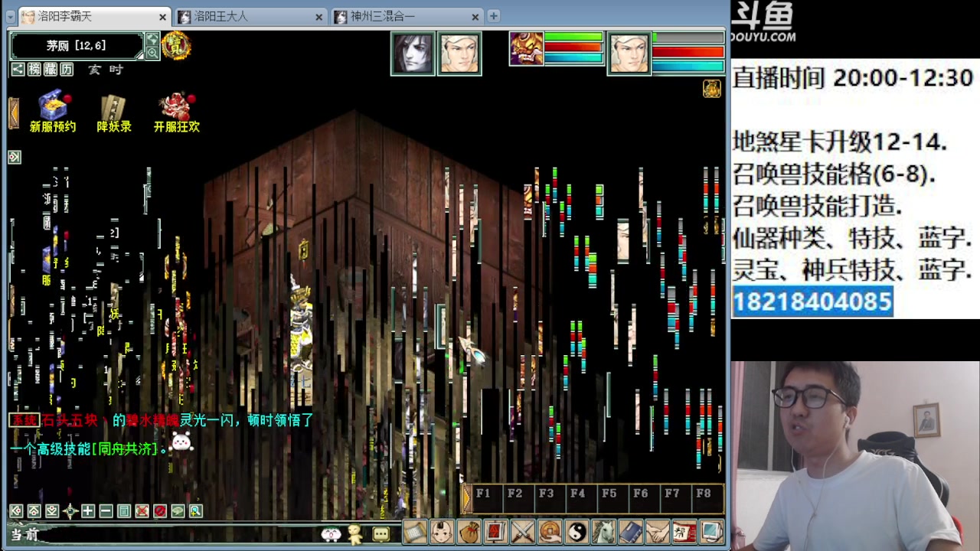Toggle the red X chat filter button
The height and width of the screenshot is (551, 980).
point(142,511)
